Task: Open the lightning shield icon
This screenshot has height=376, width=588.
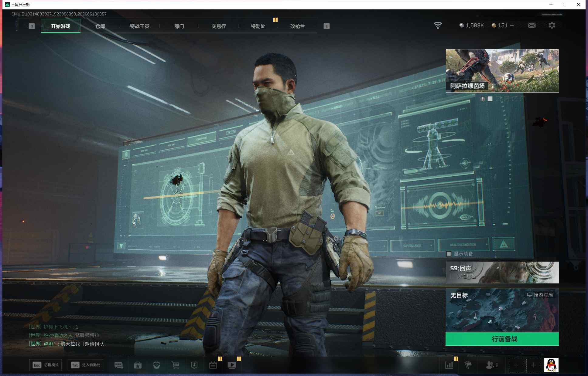Action: [194, 365]
